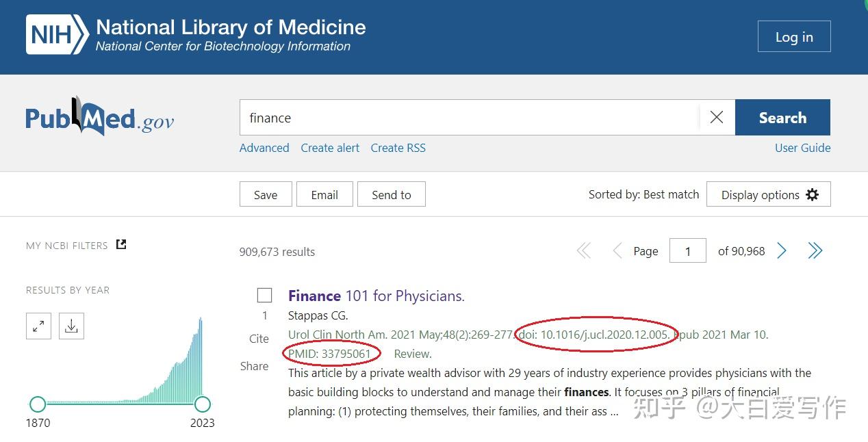
Task: Expand the Results by Year chart
Action: [x=38, y=326]
